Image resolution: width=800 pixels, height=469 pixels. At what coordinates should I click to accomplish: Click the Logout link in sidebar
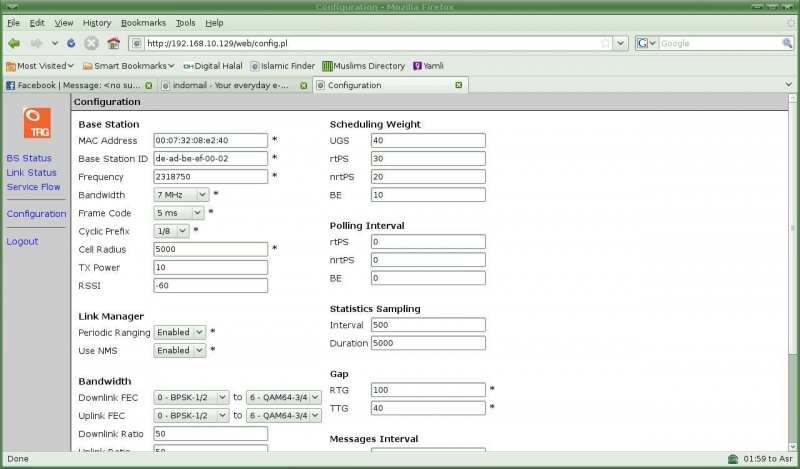point(22,241)
